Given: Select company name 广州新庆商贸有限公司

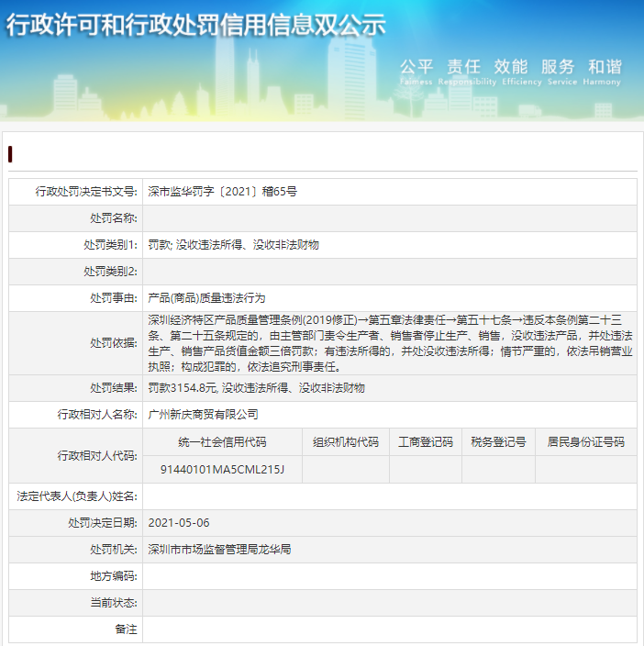Looking at the screenshot, I should point(203,415).
